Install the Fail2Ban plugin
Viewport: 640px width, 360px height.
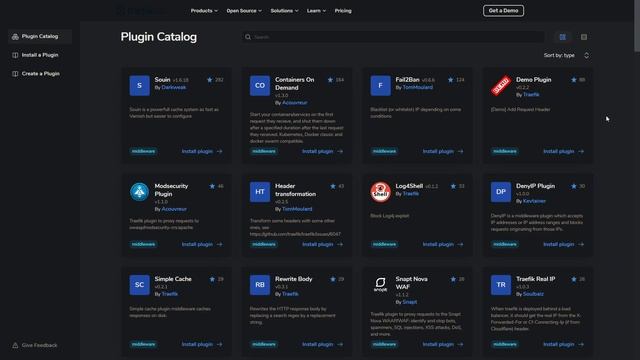click(443, 151)
